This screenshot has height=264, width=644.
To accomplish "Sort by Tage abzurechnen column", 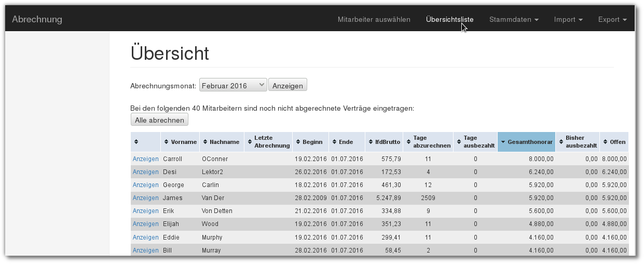I will pyautogui.click(x=428, y=142).
